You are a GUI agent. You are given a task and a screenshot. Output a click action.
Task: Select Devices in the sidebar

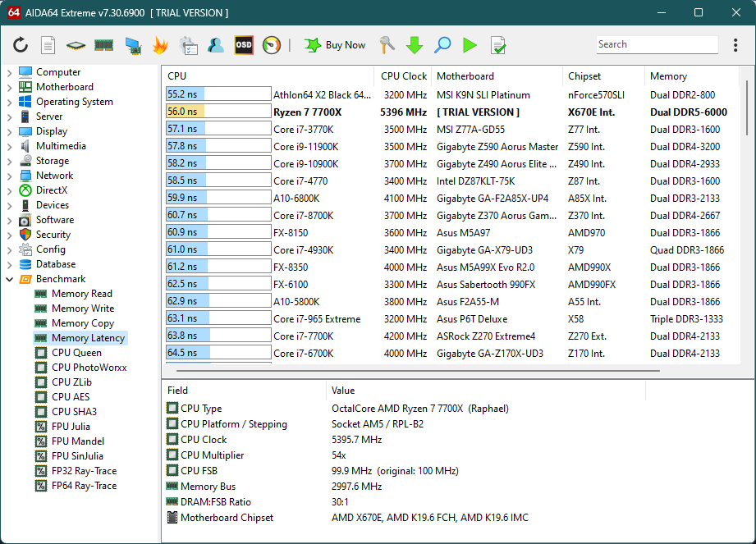(x=53, y=205)
